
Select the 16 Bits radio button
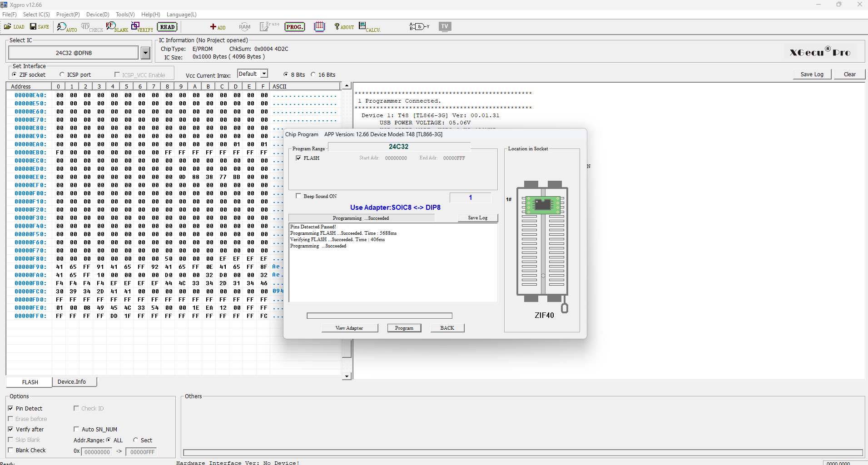click(x=313, y=74)
